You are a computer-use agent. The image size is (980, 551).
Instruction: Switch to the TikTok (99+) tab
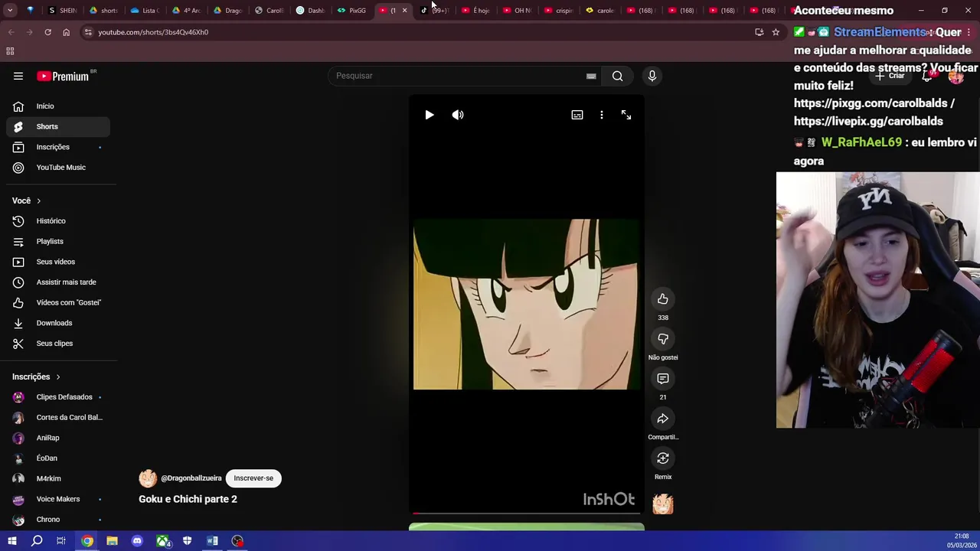click(x=434, y=11)
